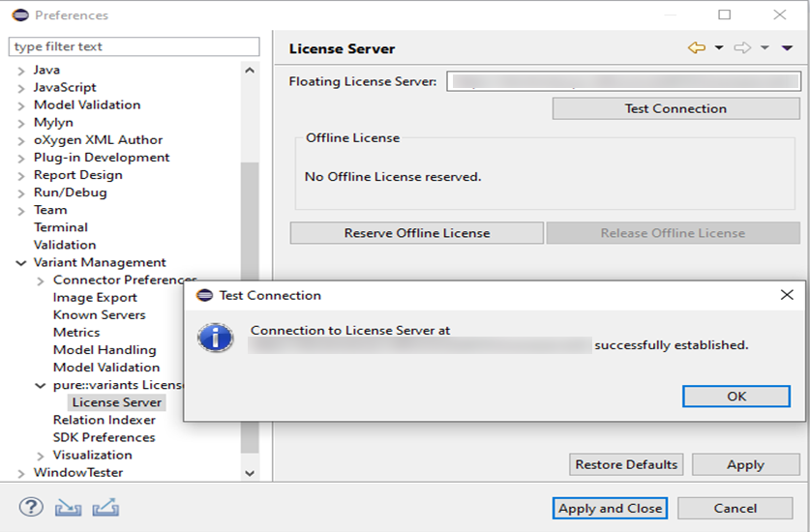This screenshot has width=810, height=532.
Task: Click Restore Defaults button
Action: click(626, 464)
